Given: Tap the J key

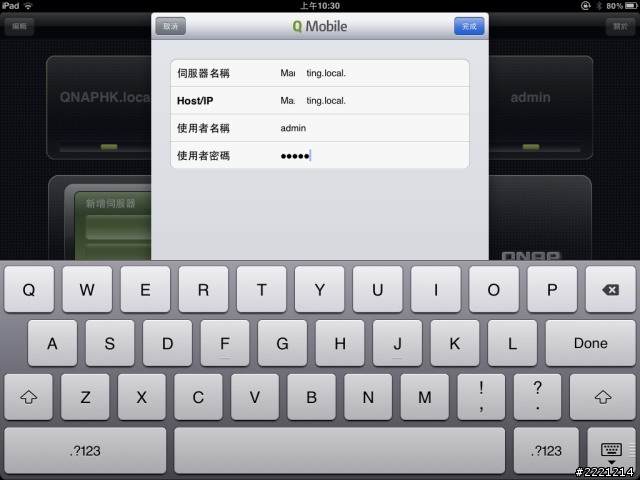Looking at the screenshot, I should (397, 343).
